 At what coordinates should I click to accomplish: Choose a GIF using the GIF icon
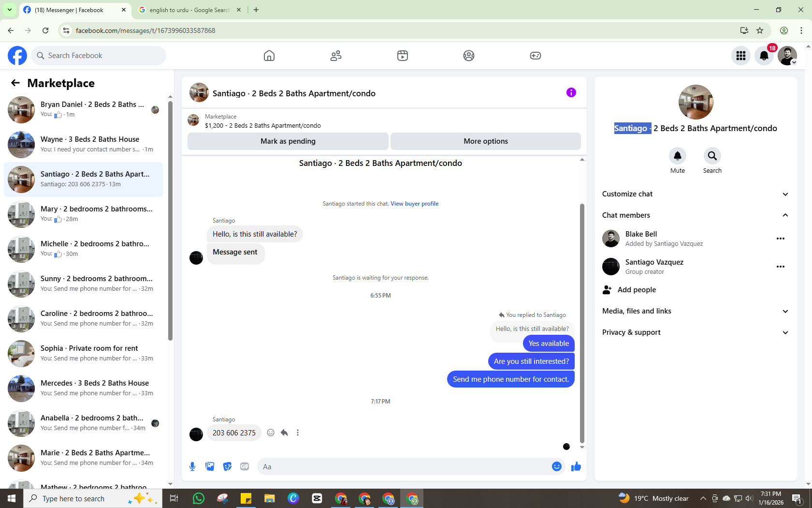(245, 466)
